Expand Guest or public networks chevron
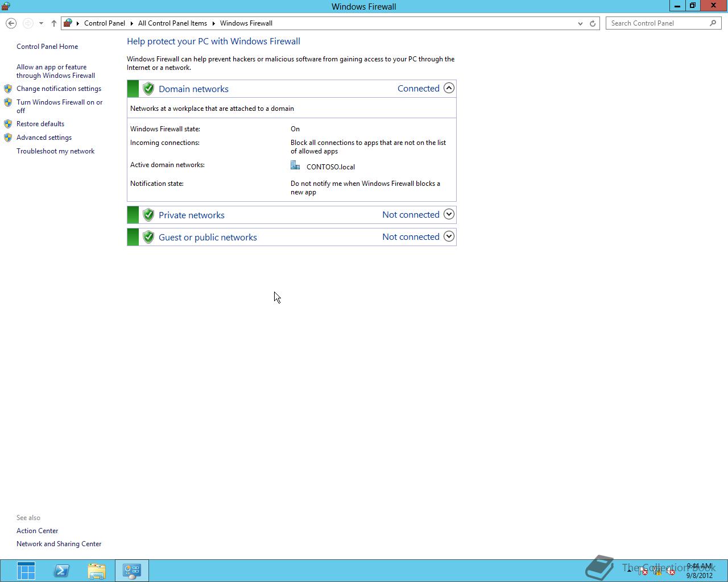 [449, 236]
